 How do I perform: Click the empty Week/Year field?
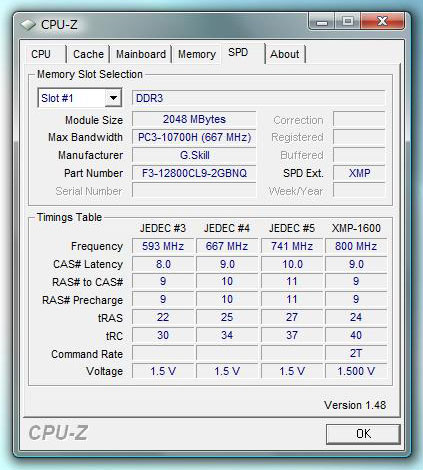pos(359,191)
